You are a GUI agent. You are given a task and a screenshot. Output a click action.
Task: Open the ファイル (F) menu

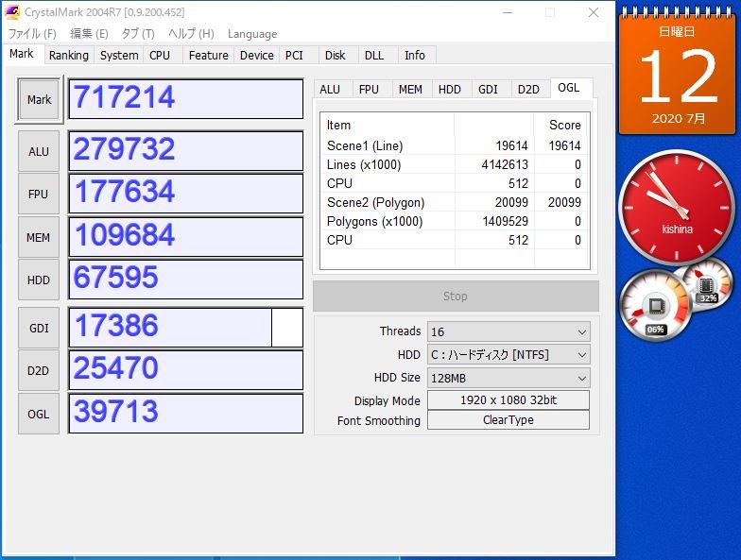(31, 34)
